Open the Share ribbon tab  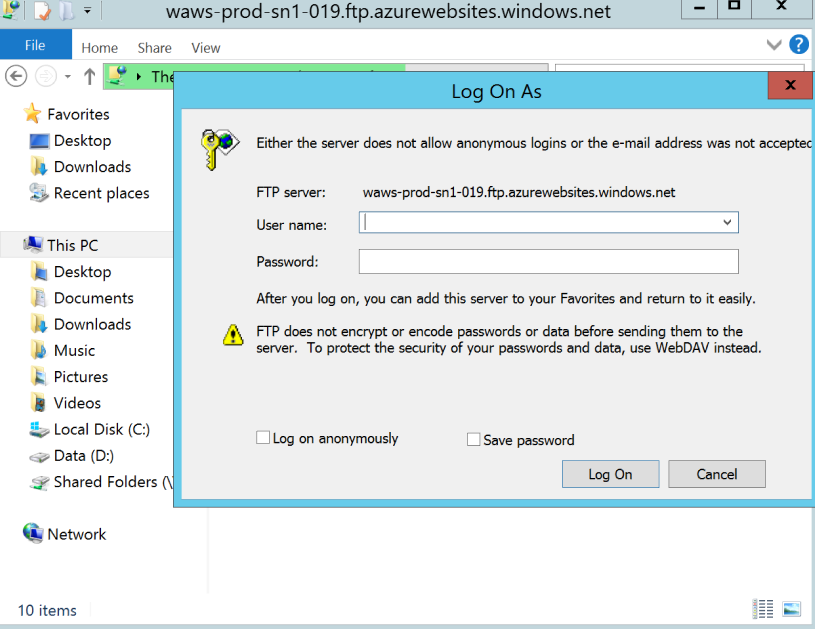(154, 47)
